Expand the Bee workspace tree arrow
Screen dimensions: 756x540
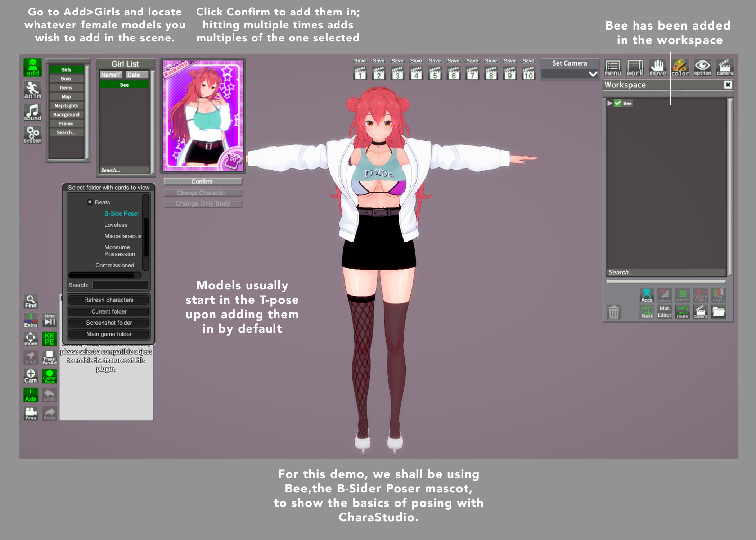(x=609, y=103)
